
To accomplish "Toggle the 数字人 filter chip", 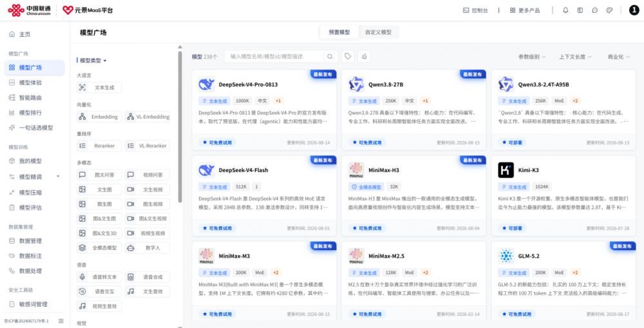I will pyautogui.click(x=147, y=248).
